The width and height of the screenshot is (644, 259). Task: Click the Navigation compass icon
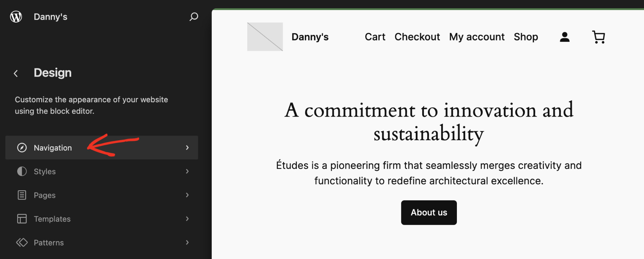click(x=22, y=148)
